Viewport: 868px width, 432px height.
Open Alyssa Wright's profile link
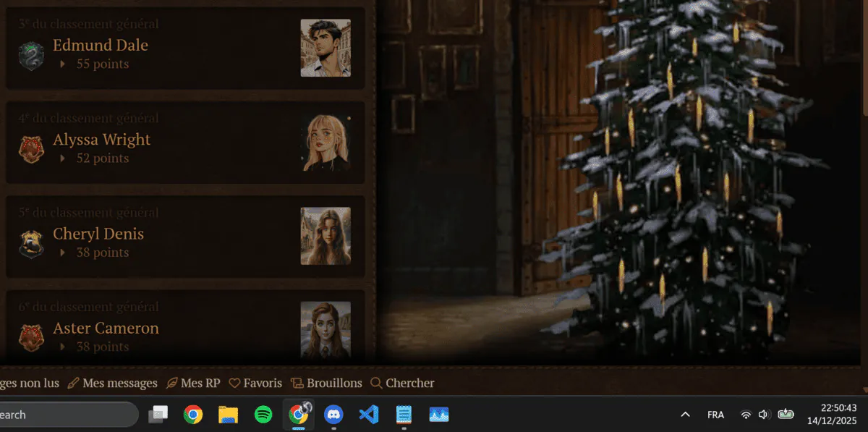[102, 139]
